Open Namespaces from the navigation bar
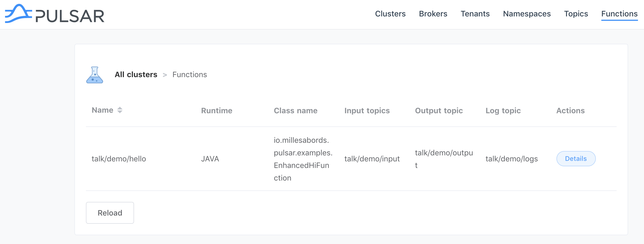 click(x=527, y=14)
